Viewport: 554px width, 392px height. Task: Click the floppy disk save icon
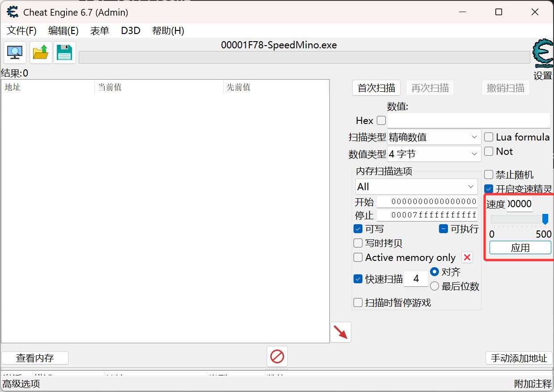tap(64, 52)
